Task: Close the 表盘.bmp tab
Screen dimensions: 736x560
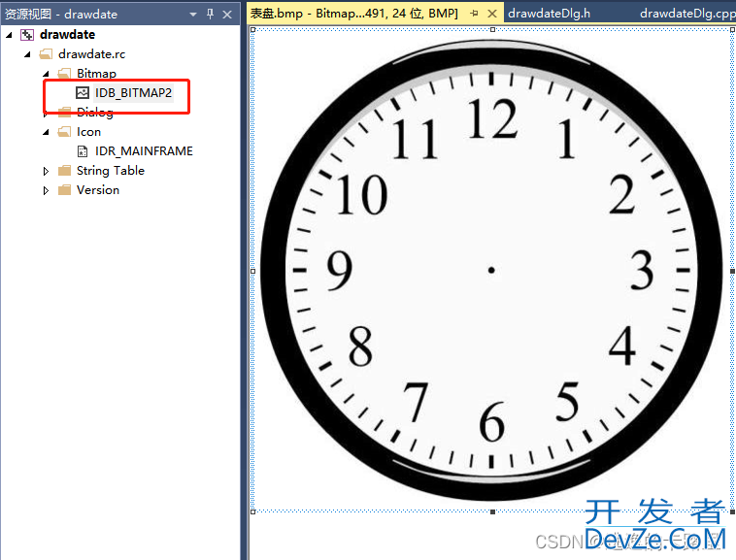Action: (x=492, y=14)
